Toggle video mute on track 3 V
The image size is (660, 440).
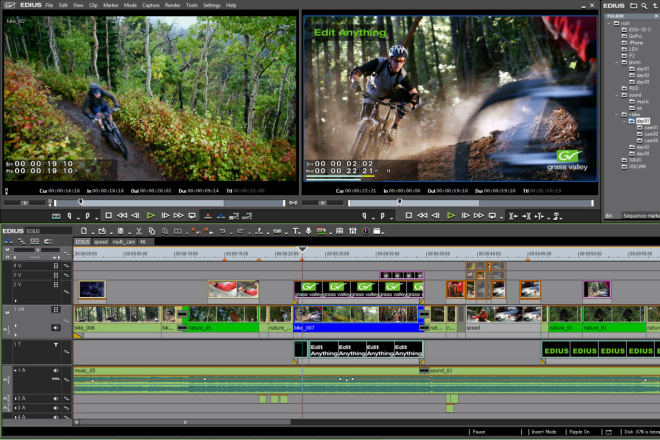[x=56, y=275]
